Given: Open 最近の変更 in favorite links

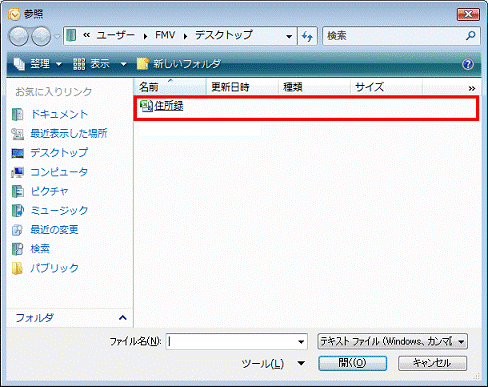Looking at the screenshot, I should pyautogui.click(x=54, y=230).
